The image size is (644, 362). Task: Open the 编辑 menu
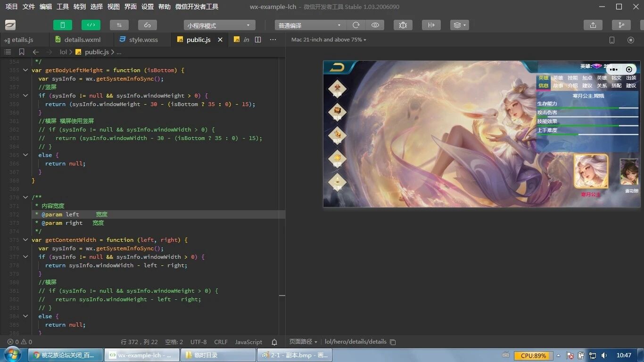[x=46, y=7]
